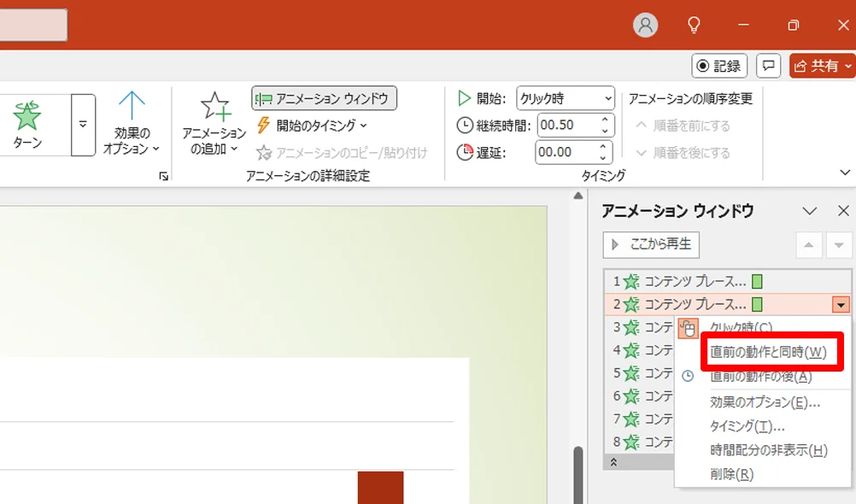Open dropdown arrow of animation item 2

841,305
